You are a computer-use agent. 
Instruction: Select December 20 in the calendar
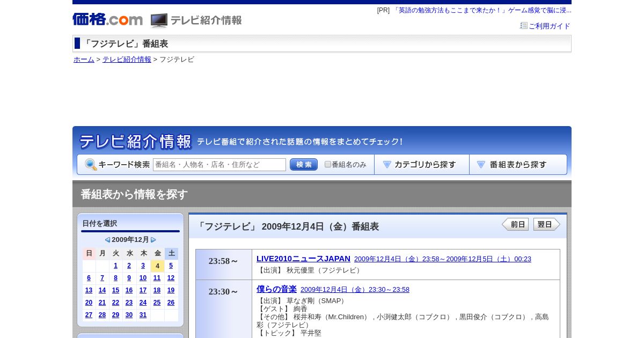pos(89,303)
